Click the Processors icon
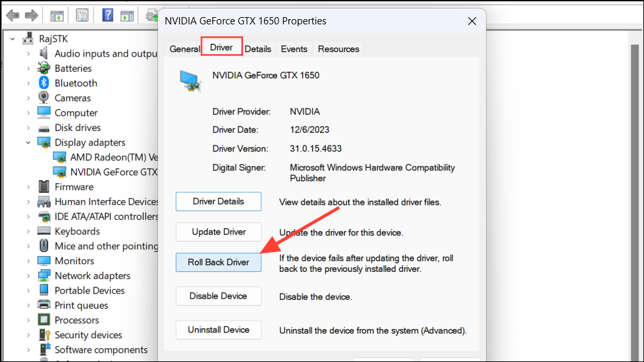Viewport: 644px width, 362px height. tap(43, 320)
